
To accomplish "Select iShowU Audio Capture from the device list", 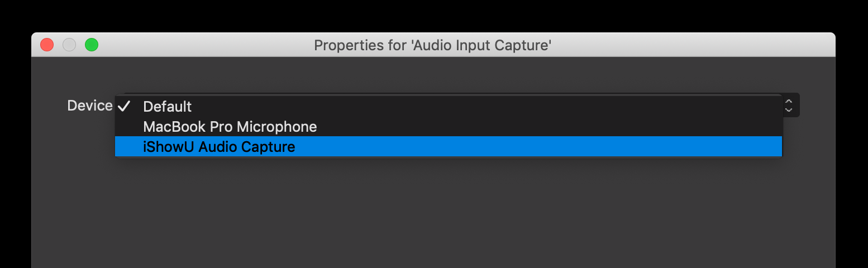I will tap(219, 147).
